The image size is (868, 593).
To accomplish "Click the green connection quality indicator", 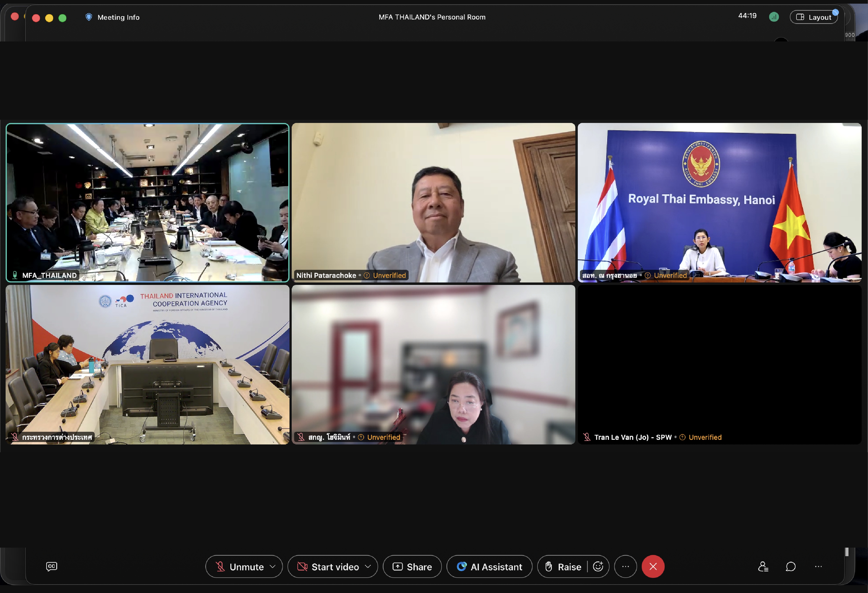I will point(774,17).
